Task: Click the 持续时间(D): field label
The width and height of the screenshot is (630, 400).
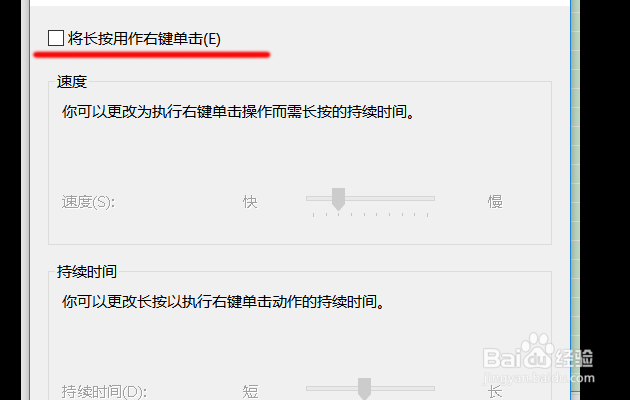Action: pos(104,392)
